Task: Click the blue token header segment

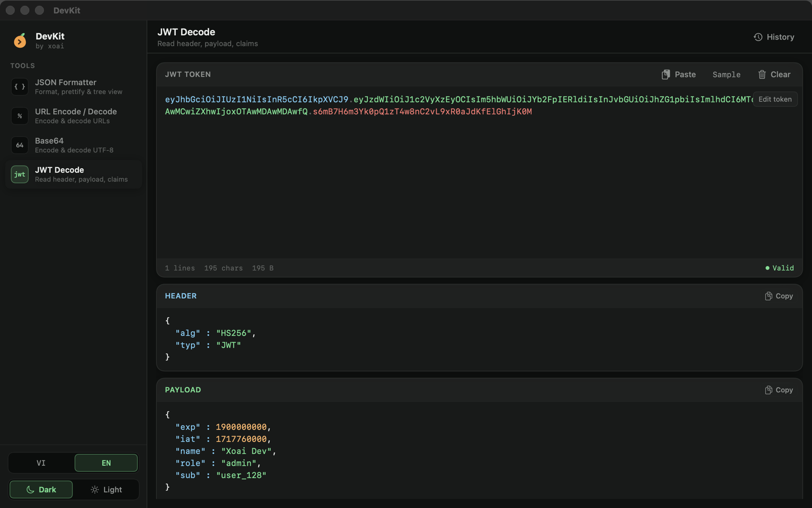Action: (257, 100)
